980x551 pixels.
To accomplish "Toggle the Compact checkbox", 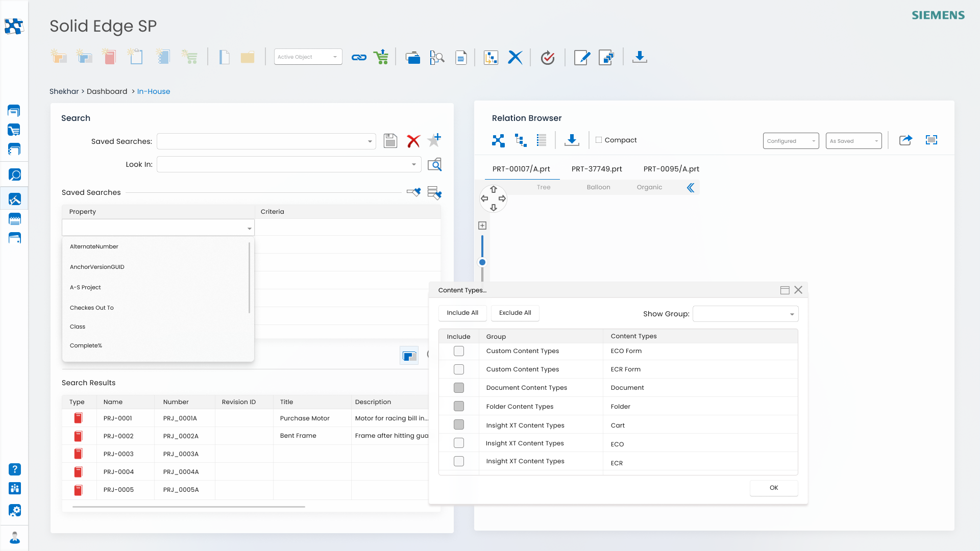I will tap(599, 140).
